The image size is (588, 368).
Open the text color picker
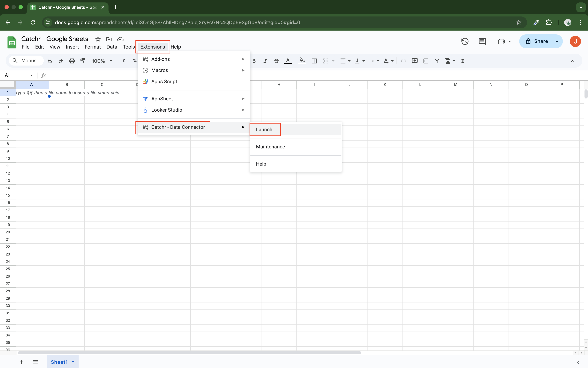288,61
